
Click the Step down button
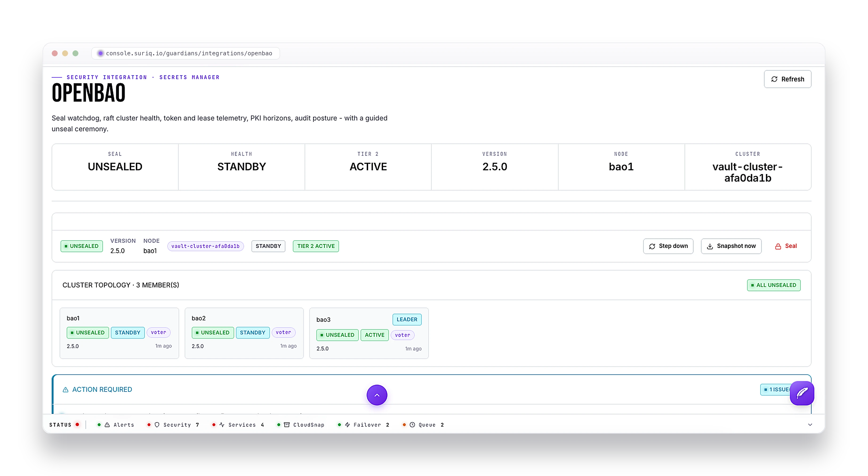click(x=668, y=246)
